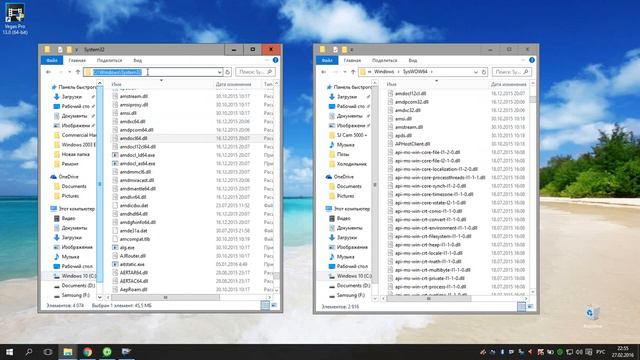This screenshot has width=640, height=360.
Task: Click Главная tab in SysWOW64 window
Action: (352, 60)
